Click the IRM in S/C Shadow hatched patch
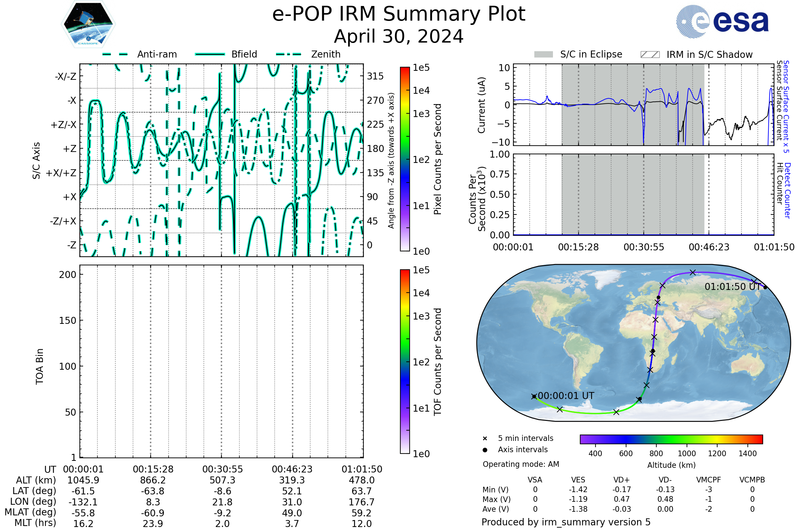Screen dimensions: 798x532 pos(650,55)
